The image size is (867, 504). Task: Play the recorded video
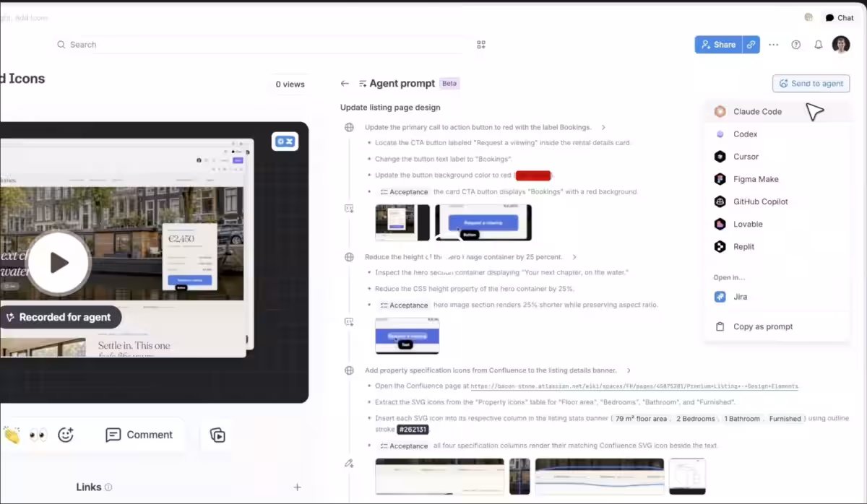(x=59, y=263)
